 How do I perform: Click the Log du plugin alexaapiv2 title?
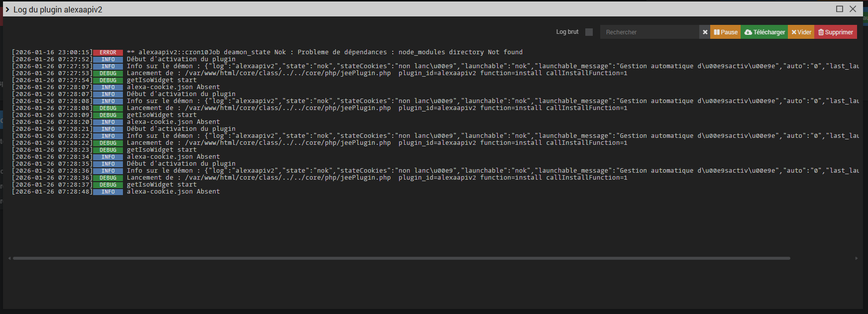click(58, 9)
